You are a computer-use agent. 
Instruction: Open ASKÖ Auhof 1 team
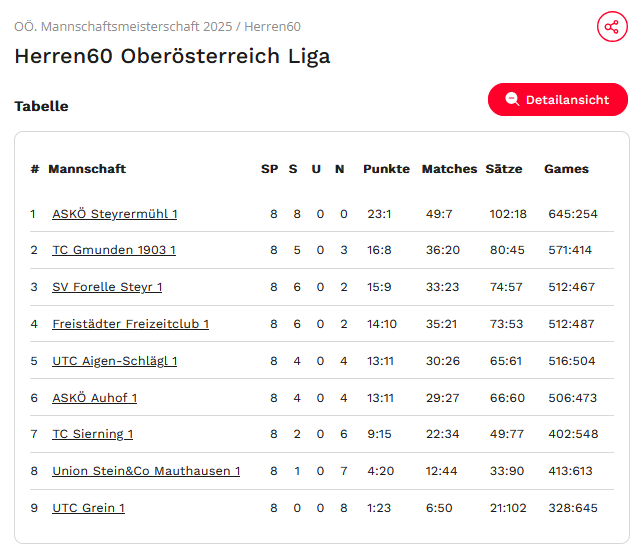click(x=95, y=398)
